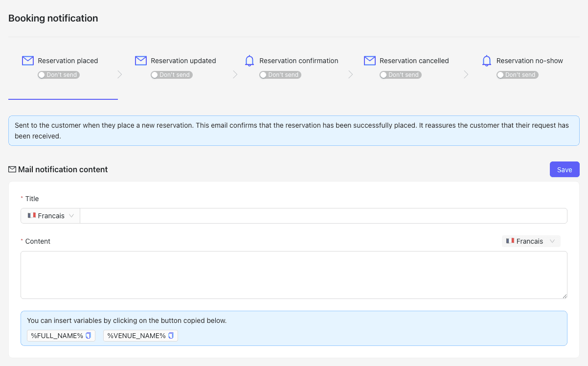Toggle Don't send switch for Reservation no-show
The width and height of the screenshot is (588, 366).
click(x=518, y=75)
